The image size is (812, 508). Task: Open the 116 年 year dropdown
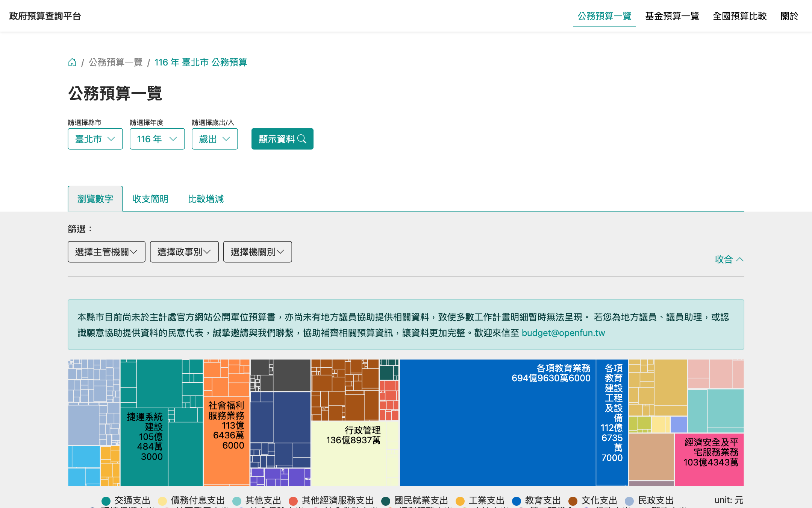[157, 139]
